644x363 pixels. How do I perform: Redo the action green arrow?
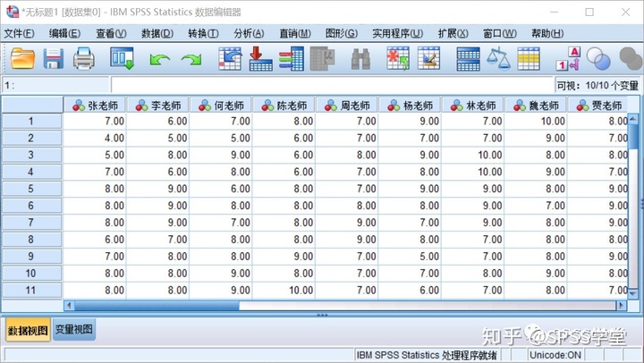point(191,60)
